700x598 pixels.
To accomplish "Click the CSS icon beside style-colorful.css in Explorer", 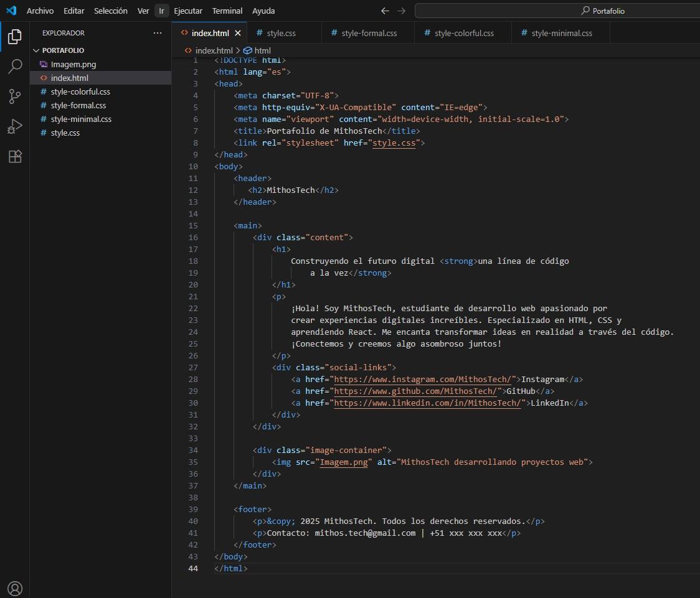I will (x=44, y=91).
